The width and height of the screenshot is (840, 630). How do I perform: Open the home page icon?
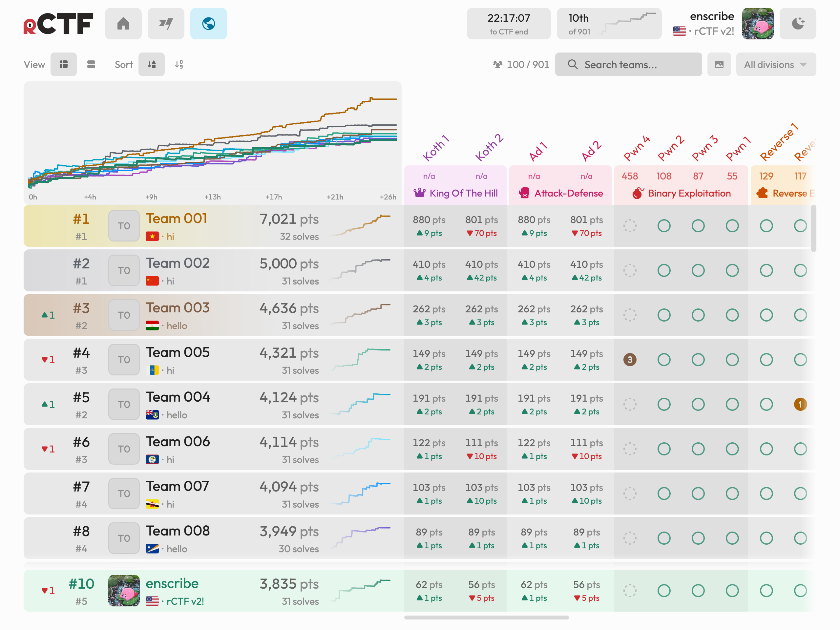point(123,24)
